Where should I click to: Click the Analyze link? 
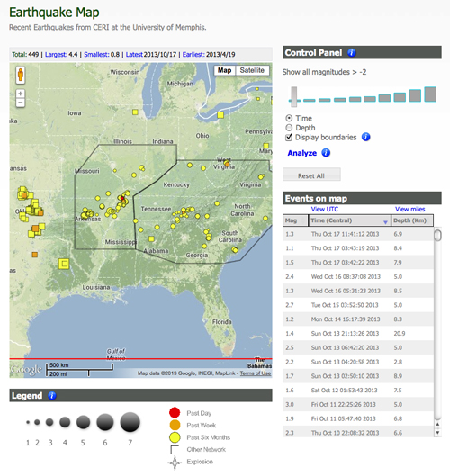coord(302,153)
